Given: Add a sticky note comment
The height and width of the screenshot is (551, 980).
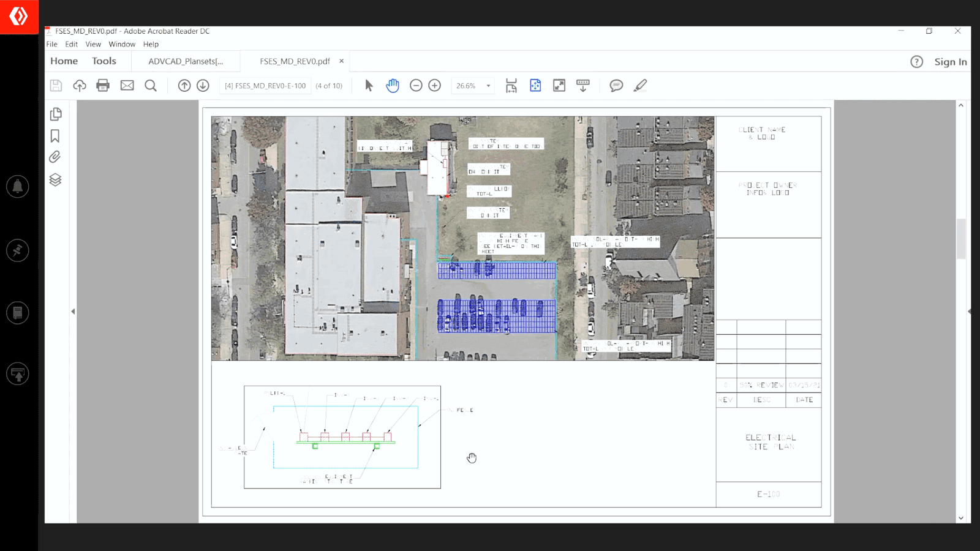Looking at the screenshot, I should pyautogui.click(x=616, y=86).
